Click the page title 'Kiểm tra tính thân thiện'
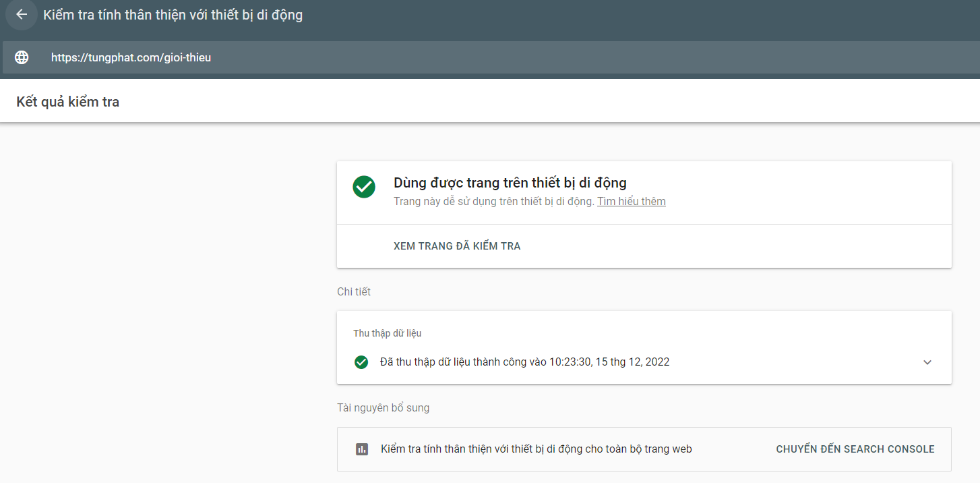 [173, 15]
